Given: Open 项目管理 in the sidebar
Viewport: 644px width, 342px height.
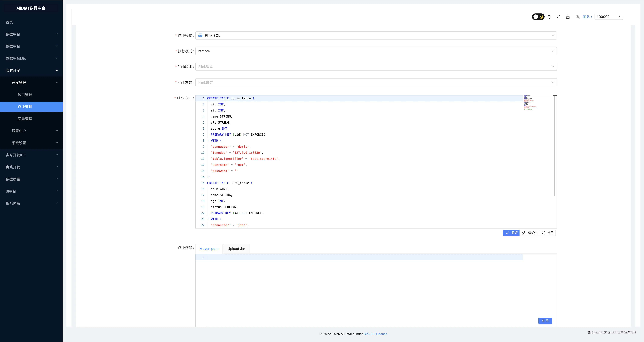Looking at the screenshot, I should [25, 94].
